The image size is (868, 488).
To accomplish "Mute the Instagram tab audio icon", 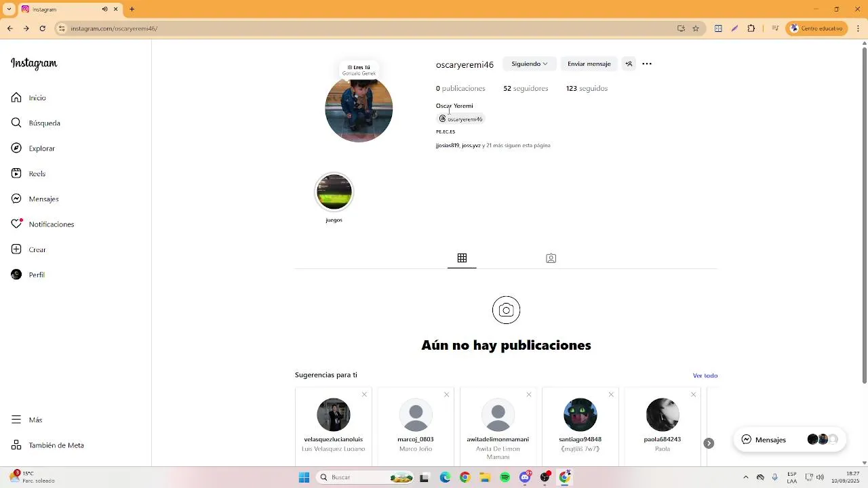I will 105,9.
